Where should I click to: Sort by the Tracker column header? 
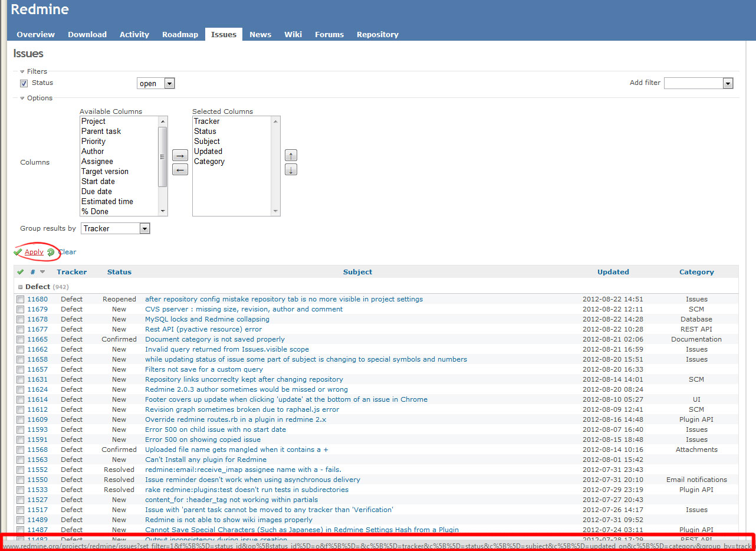click(72, 272)
